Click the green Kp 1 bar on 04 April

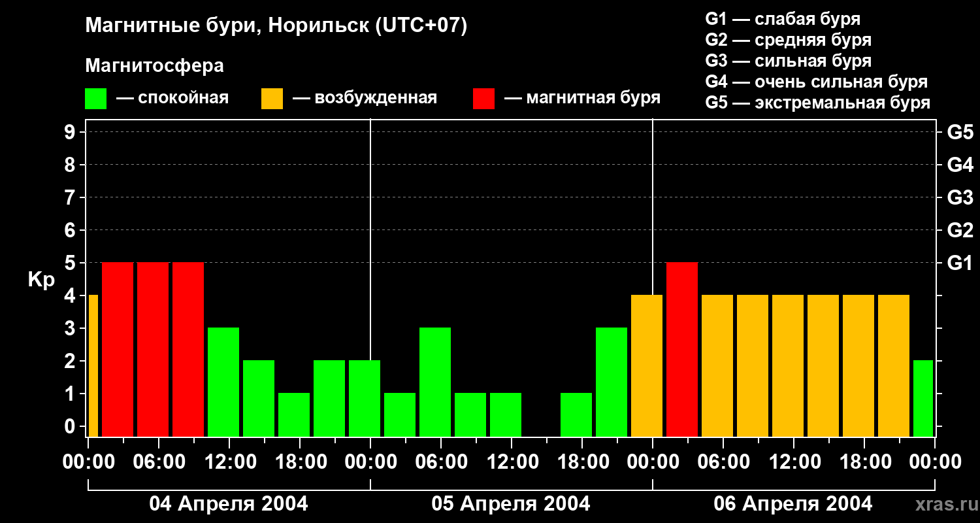pos(294,415)
